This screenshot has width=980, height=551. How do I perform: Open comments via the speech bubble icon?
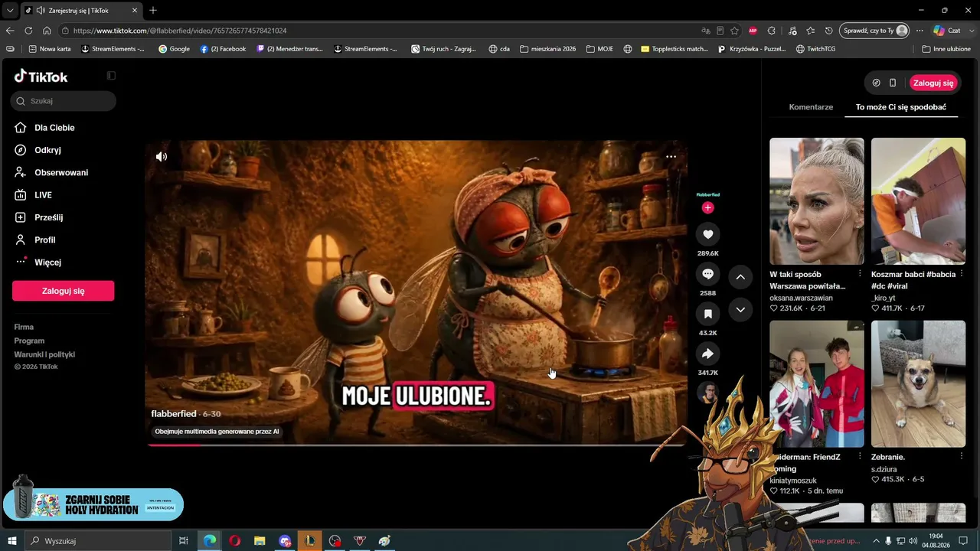coord(707,274)
